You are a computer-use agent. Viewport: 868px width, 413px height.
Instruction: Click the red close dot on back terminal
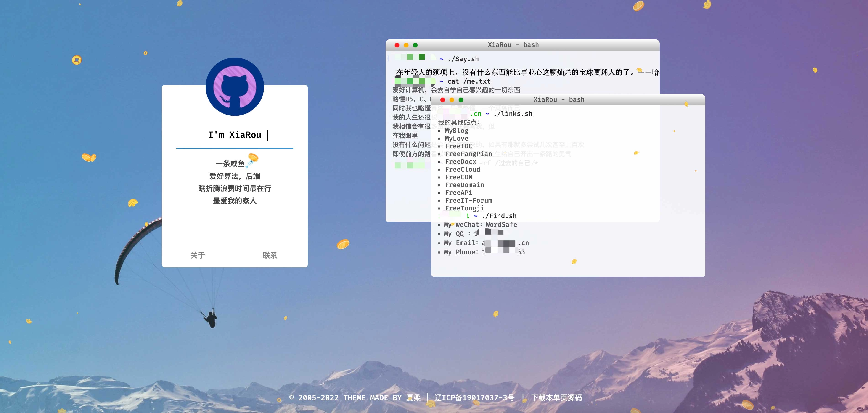coord(397,45)
